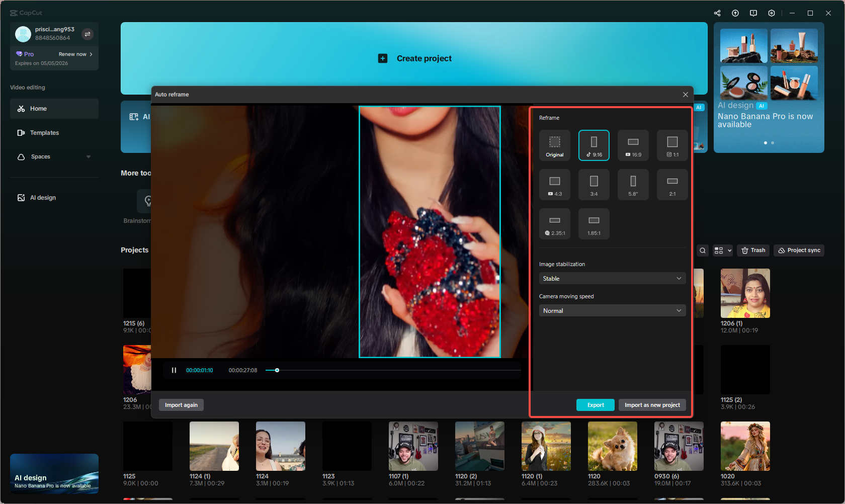Open Templates in the sidebar
The image size is (845, 504).
[x=54, y=133]
